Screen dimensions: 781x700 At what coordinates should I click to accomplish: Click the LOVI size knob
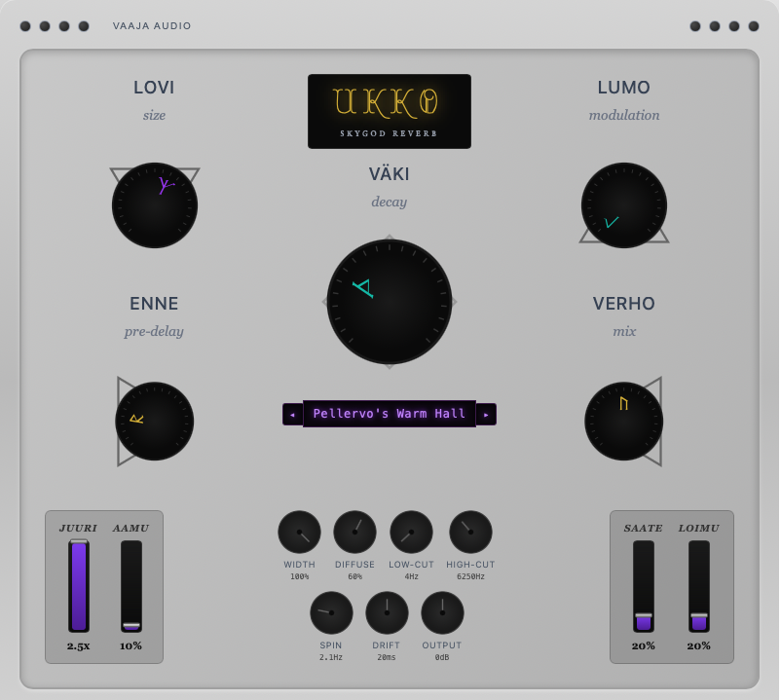[155, 205]
